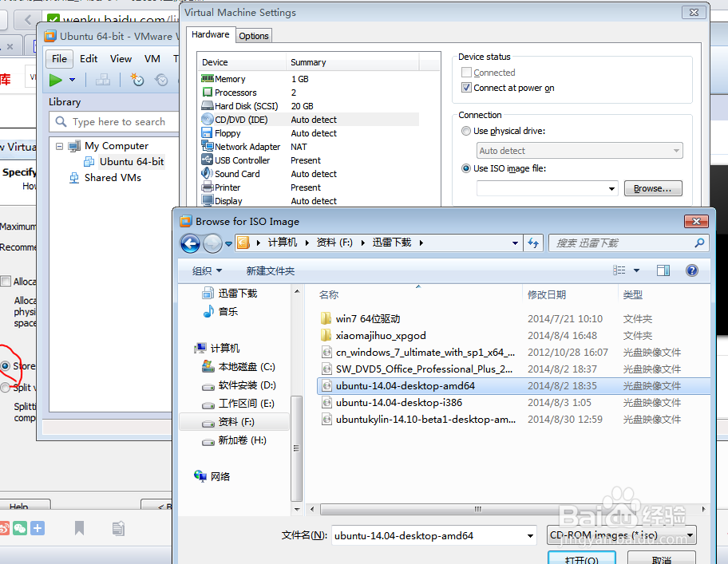Click the Browse... button
The image size is (728, 564).
653,188
